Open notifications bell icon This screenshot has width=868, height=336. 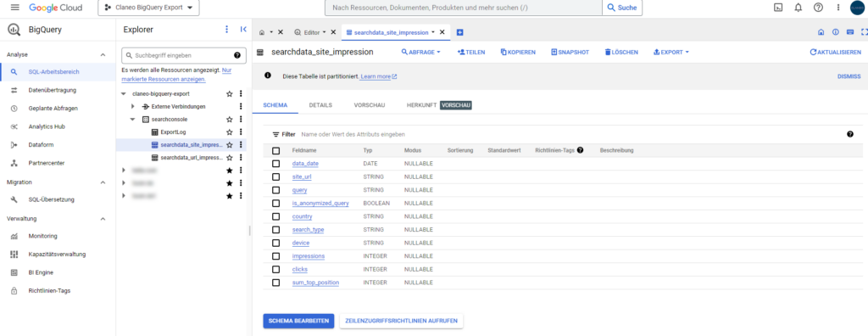tap(798, 8)
